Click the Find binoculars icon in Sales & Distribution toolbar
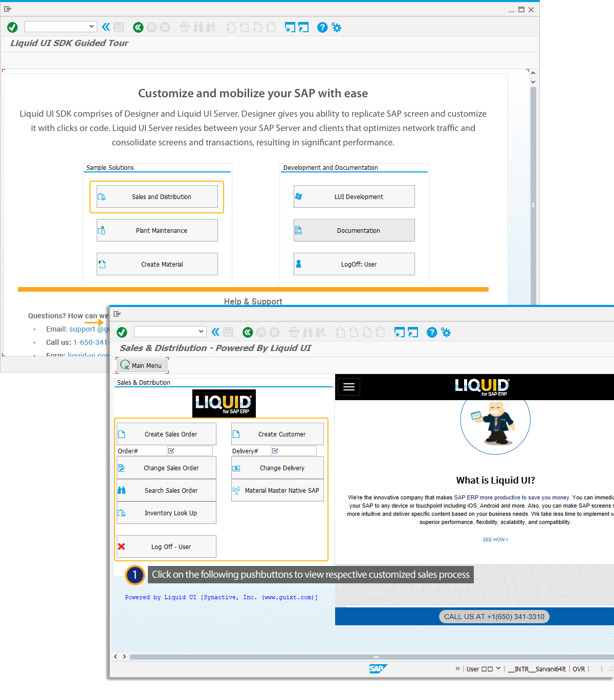The width and height of the screenshot is (614, 700). (308, 332)
